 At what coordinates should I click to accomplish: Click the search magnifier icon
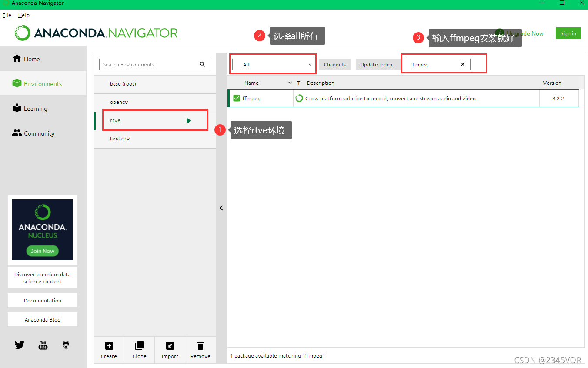point(203,64)
